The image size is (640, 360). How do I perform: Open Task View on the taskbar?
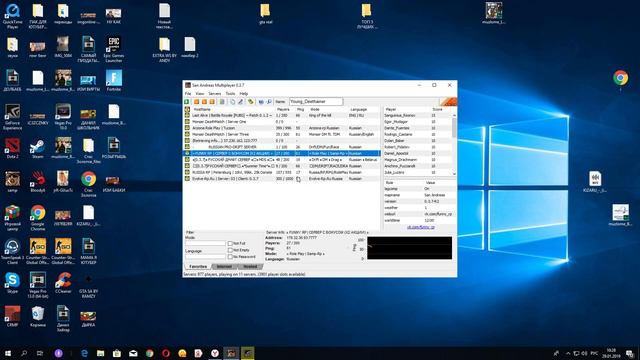(40, 353)
